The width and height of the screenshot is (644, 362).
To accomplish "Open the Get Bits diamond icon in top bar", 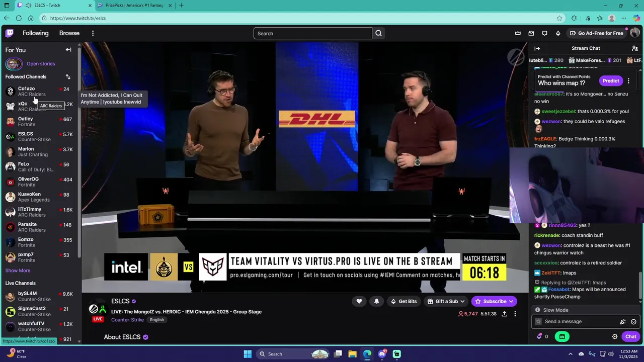I will click(x=558, y=33).
